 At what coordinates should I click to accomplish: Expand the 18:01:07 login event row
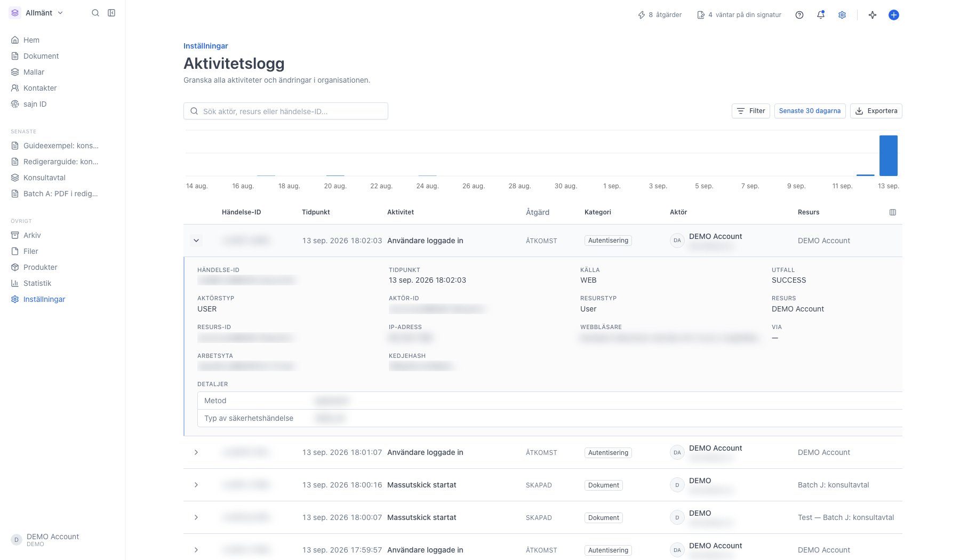click(x=196, y=452)
